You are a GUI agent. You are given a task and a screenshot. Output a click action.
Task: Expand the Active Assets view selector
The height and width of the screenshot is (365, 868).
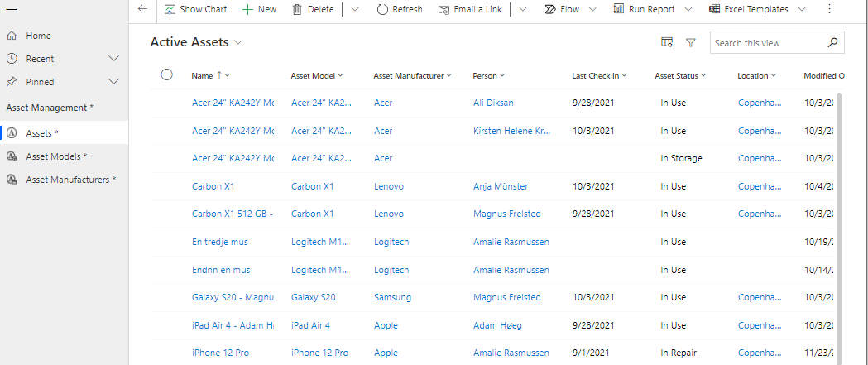239,42
